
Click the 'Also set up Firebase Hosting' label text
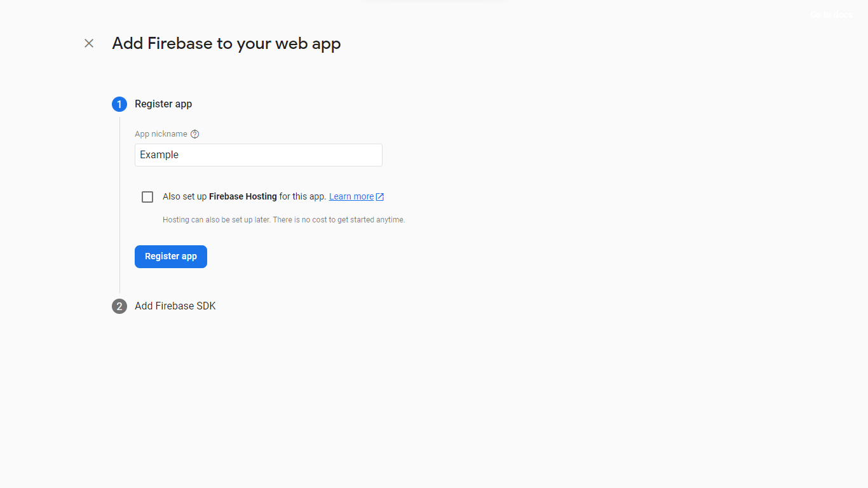(x=245, y=196)
